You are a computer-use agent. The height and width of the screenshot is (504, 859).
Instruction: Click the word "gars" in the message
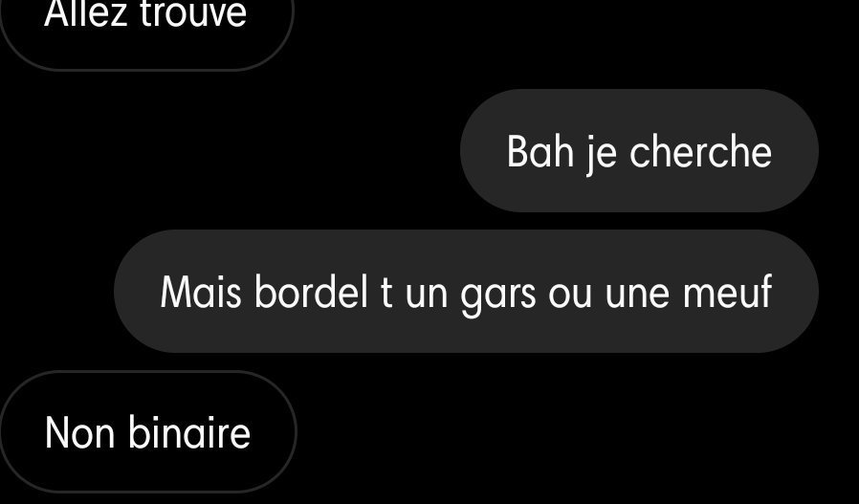498,296
